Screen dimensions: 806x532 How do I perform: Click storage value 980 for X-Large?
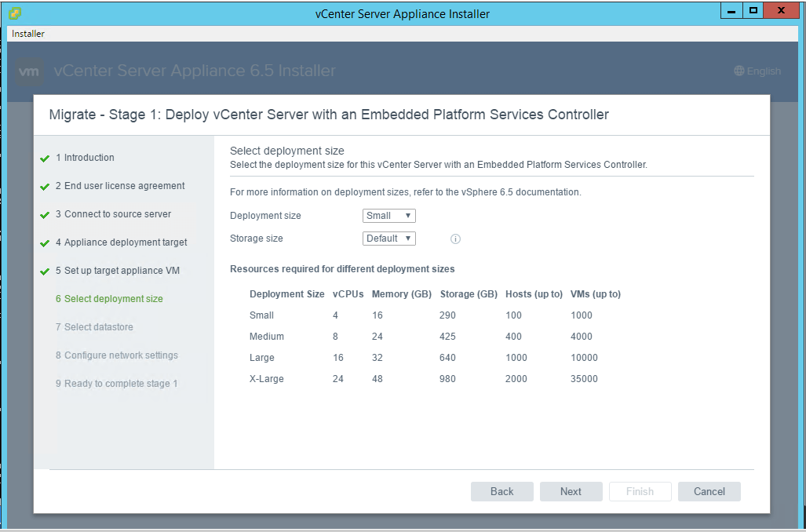(447, 378)
